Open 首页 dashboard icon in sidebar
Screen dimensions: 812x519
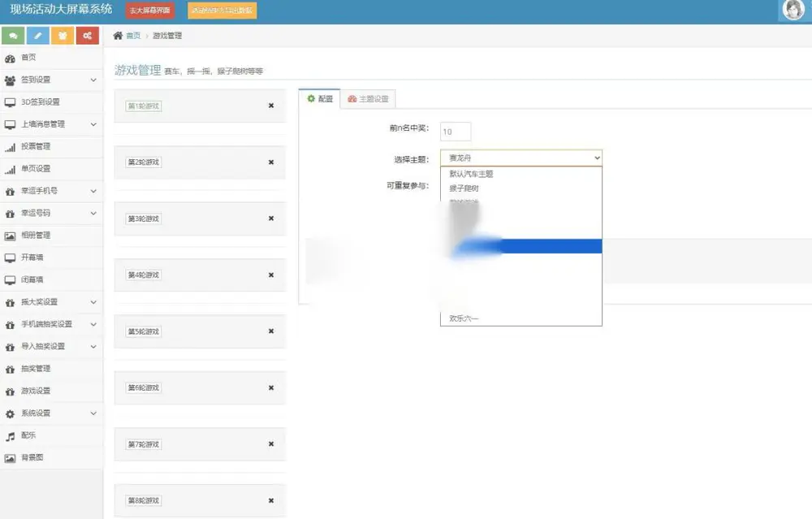(x=10, y=58)
